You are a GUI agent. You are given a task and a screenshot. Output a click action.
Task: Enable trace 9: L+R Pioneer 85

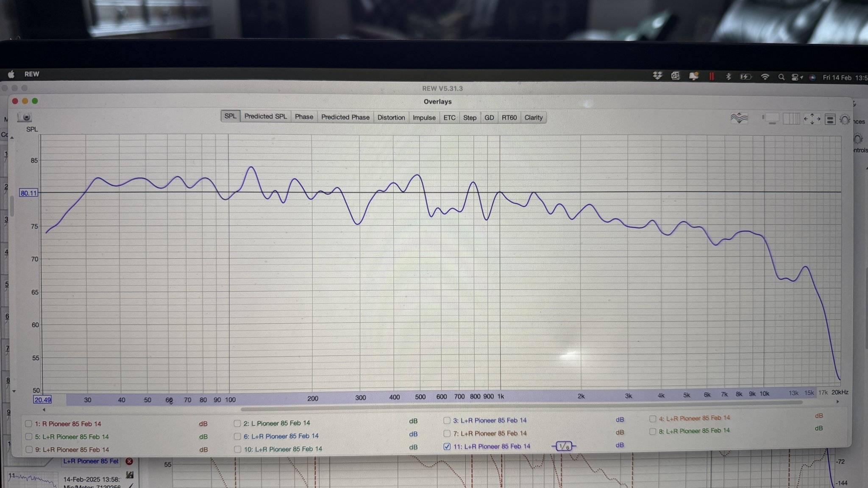point(29,449)
